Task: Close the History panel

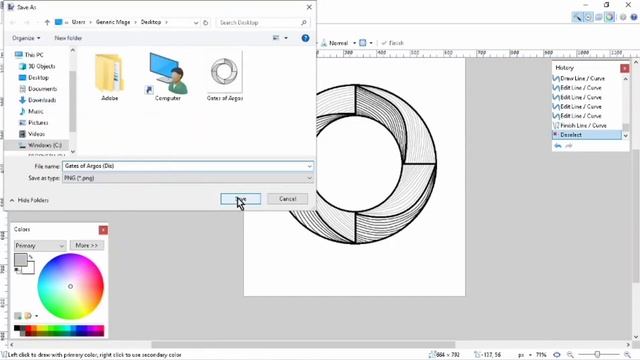Action: coord(624,68)
